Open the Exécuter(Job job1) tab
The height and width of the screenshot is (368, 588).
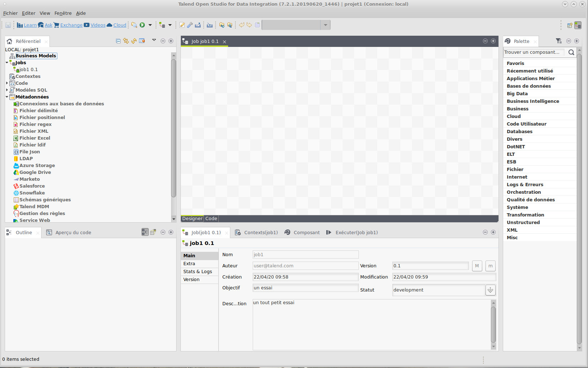pos(352,233)
